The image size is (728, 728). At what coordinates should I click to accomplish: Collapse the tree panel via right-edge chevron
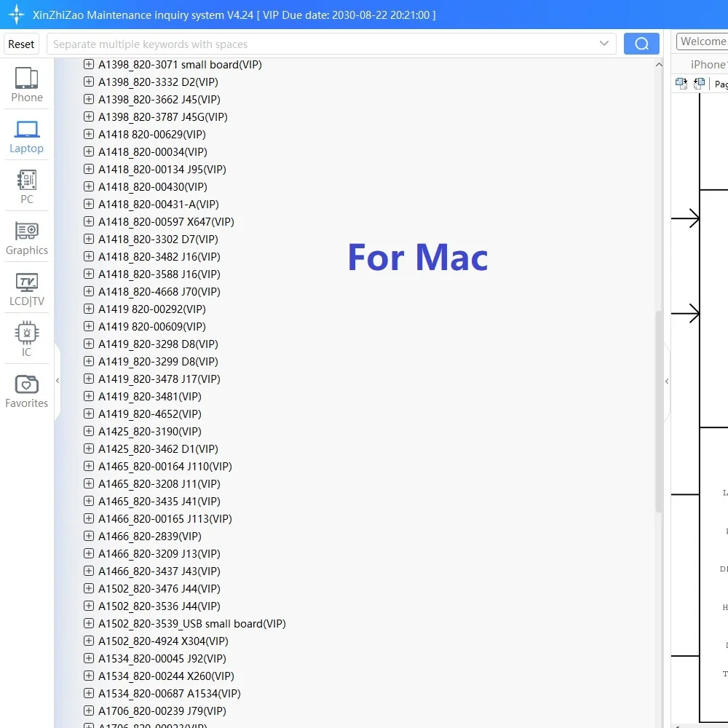click(667, 381)
